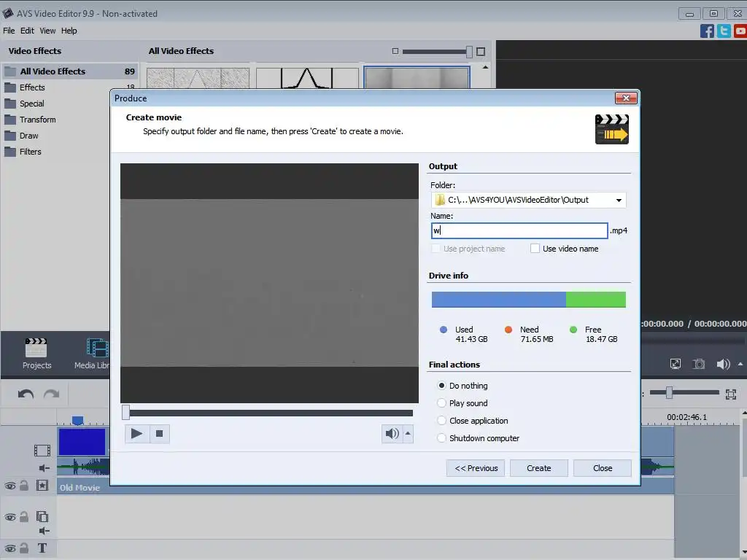Click large thumbnail size icon
The height and width of the screenshot is (560, 747).
coord(481,52)
